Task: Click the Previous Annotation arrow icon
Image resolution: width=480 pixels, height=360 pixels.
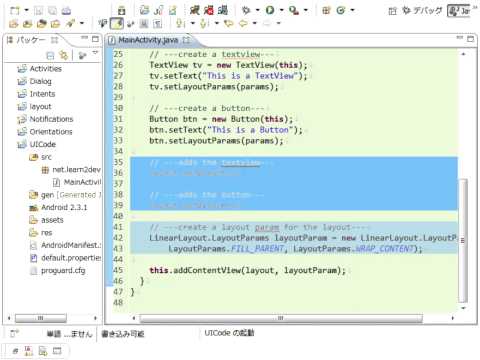Action: click(204, 23)
